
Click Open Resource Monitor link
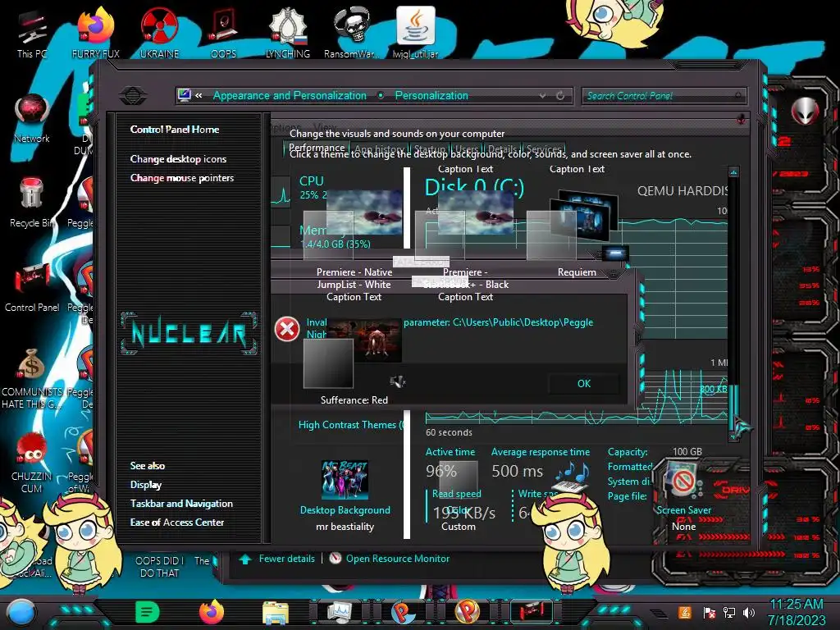(398, 559)
